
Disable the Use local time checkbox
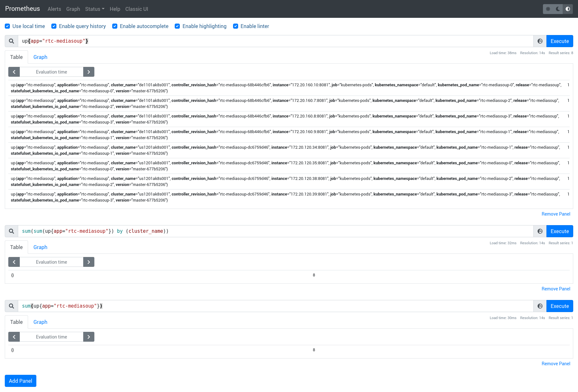coord(7,26)
